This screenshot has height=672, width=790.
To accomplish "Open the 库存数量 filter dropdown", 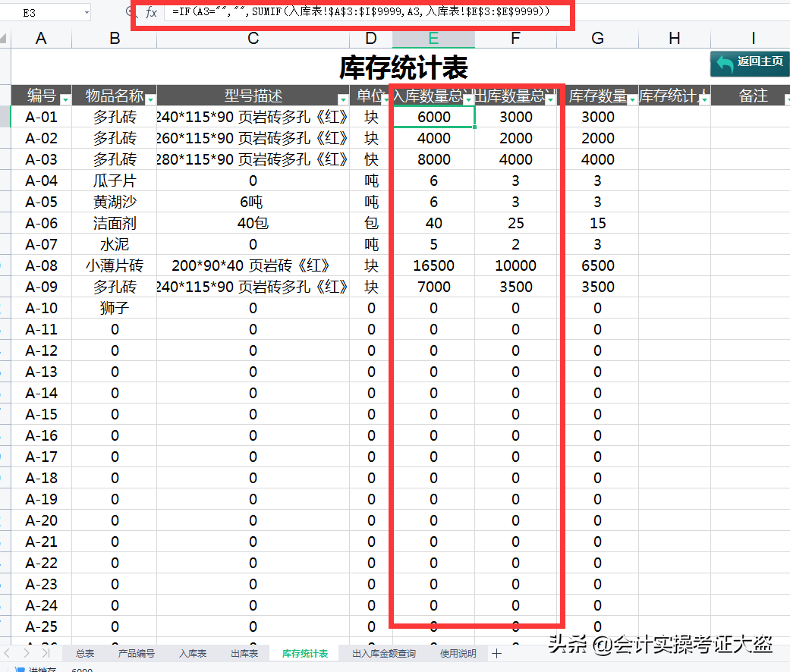I will pyautogui.click(x=632, y=99).
